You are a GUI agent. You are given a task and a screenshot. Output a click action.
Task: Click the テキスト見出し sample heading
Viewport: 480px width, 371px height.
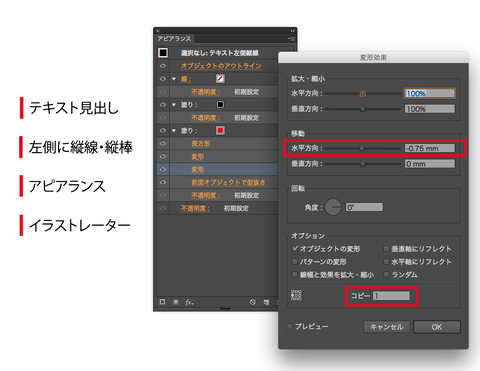(74, 108)
